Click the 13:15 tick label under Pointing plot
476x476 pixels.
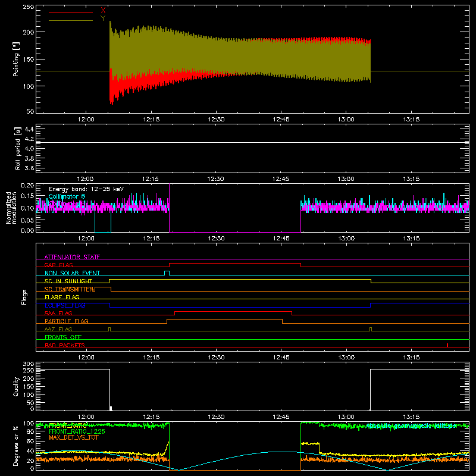(x=411, y=120)
